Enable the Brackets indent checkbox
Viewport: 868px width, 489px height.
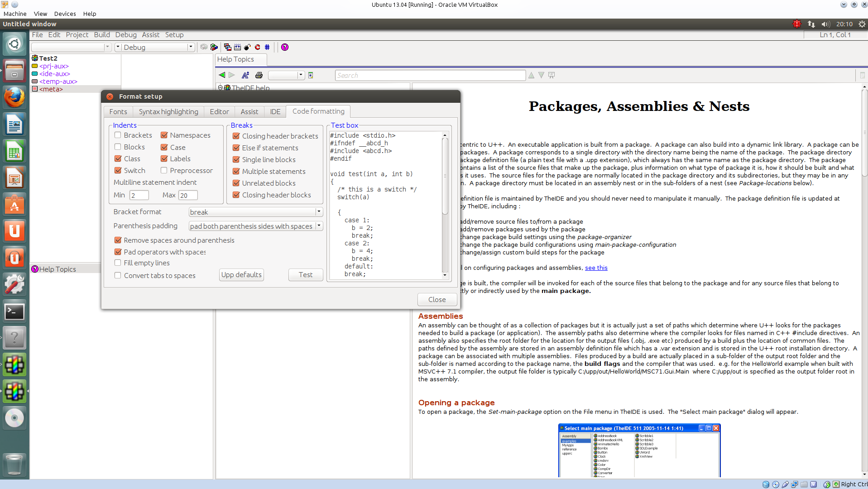click(x=118, y=135)
